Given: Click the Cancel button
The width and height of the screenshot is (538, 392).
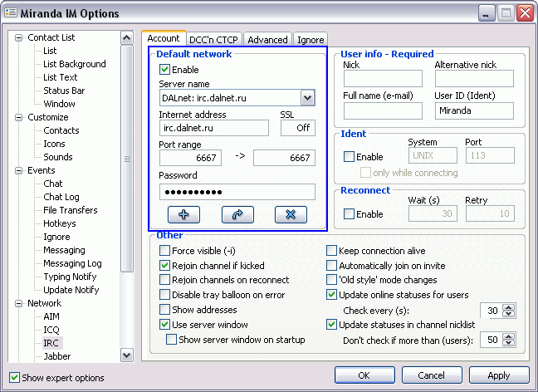Looking at the screenshot, I should (432, 375).
